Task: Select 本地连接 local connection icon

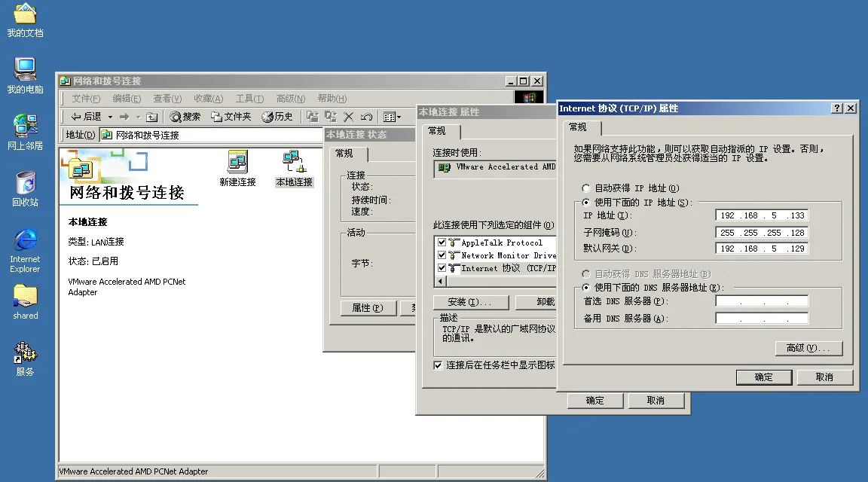Action: 294,169
